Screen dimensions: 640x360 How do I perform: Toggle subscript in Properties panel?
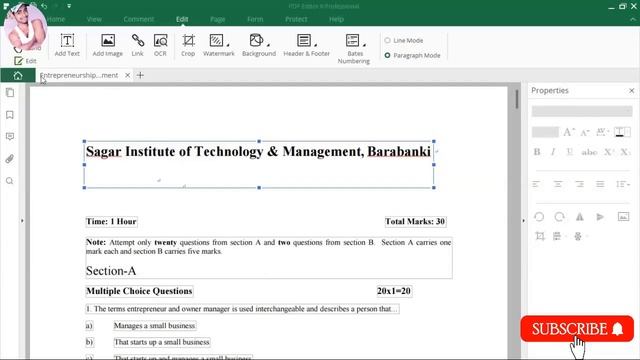point(625,152)
